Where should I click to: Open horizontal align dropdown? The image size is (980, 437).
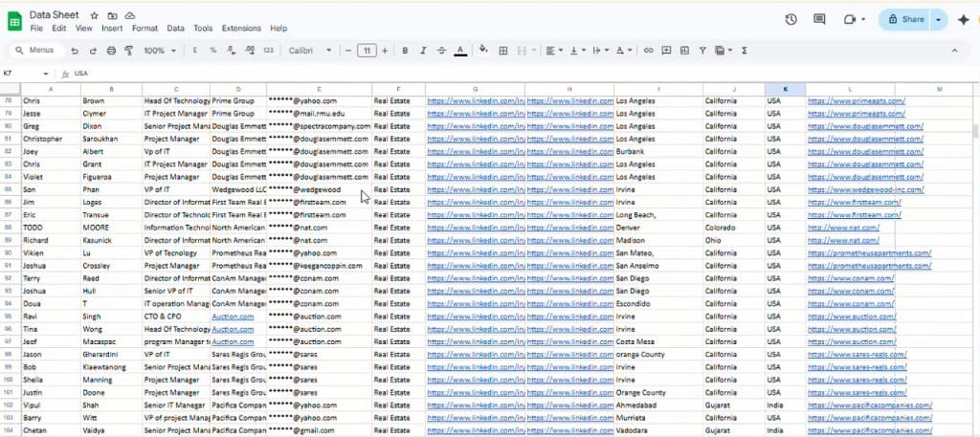coord(554,51)
